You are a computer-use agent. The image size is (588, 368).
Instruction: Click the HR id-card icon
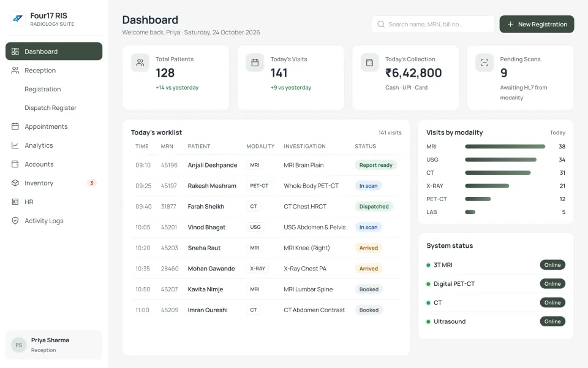pyautogui.click(x=15, y=202)
